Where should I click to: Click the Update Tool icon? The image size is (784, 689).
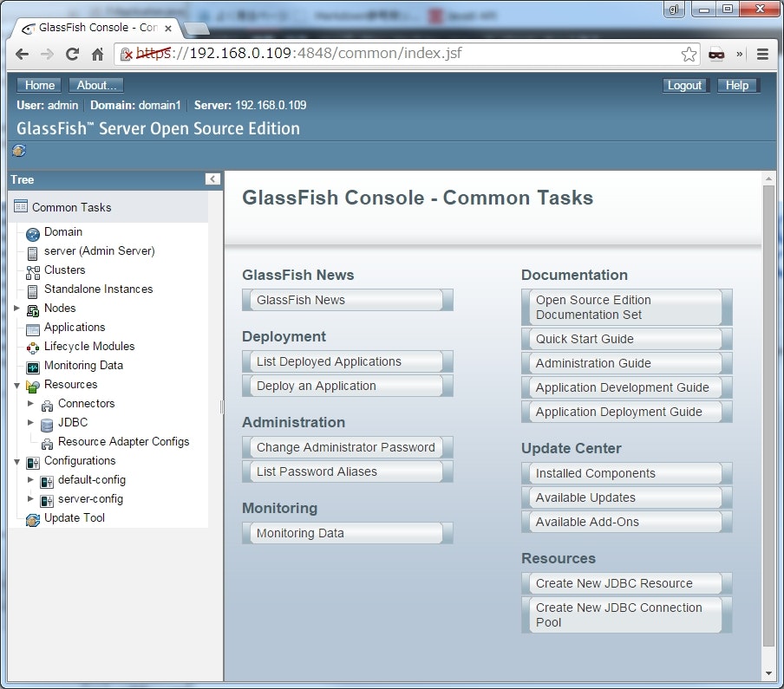tap(33, 520)
